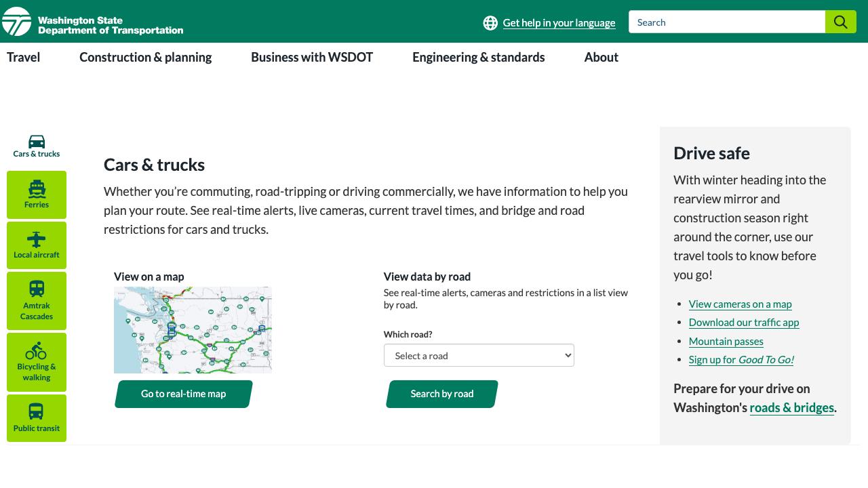The height and width of the screenshot is (488, 868).
Task: Open the Public transit bus tile
Action: [x=37, y=418]
